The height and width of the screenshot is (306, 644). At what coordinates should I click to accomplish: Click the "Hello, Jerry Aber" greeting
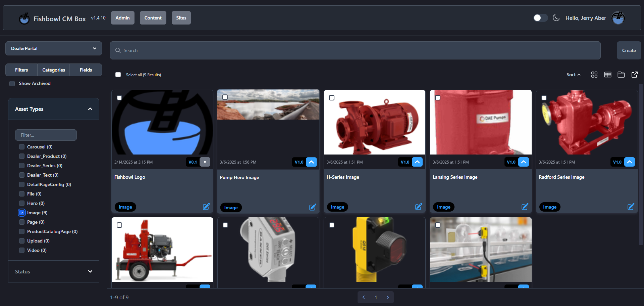[586, 18]
